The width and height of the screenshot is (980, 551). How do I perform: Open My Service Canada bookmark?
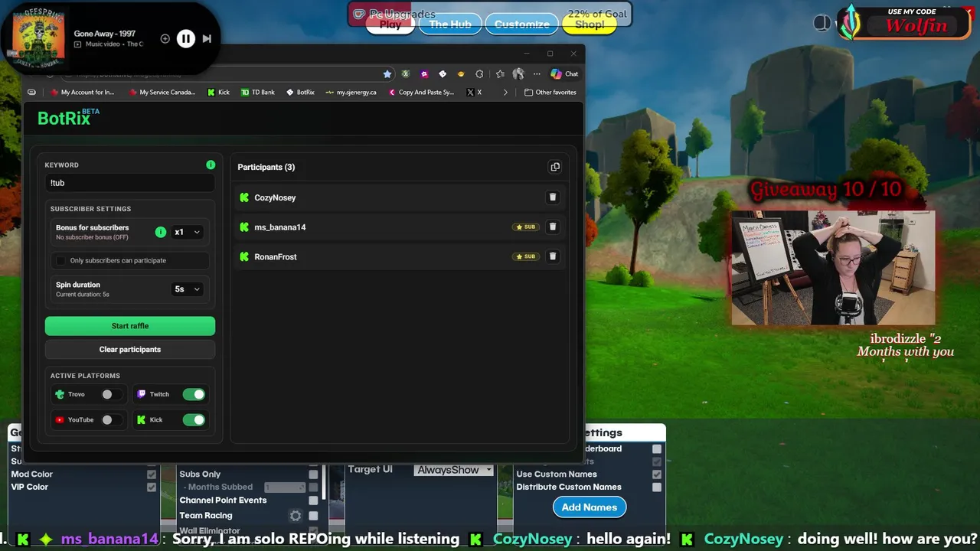162,92
